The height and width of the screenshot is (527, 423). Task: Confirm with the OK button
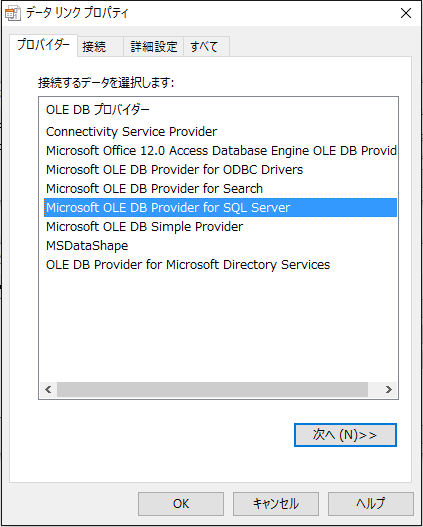point(181,503)
